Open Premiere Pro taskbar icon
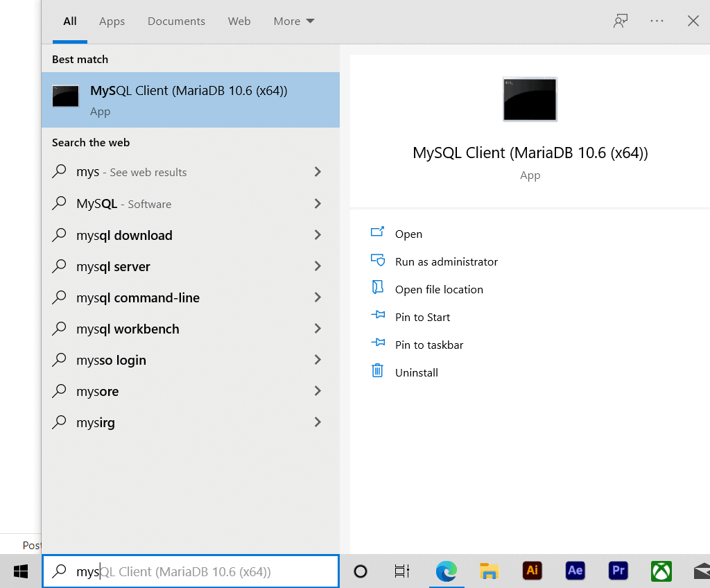710x588 pixels. pos(618,571)
